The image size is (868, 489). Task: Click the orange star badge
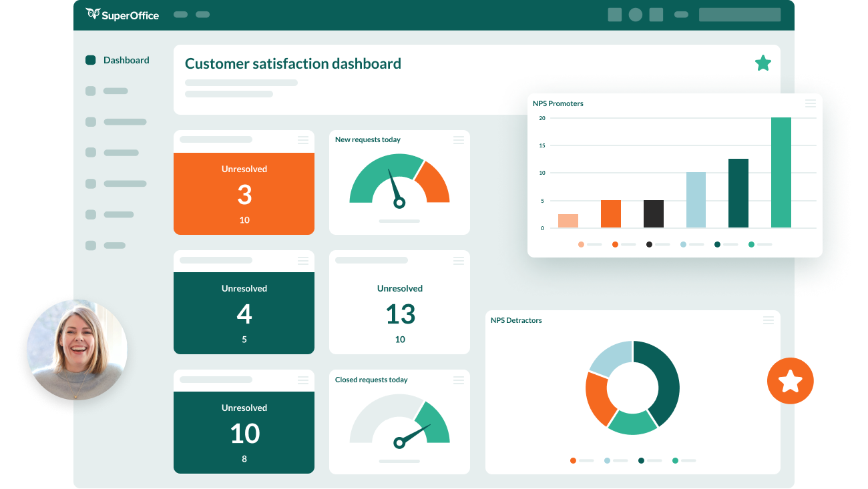tap(790, 381)
